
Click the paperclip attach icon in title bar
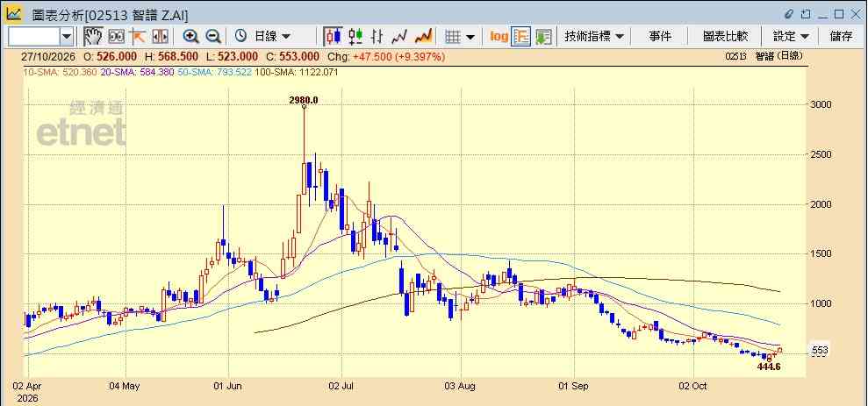pos(789,14)
